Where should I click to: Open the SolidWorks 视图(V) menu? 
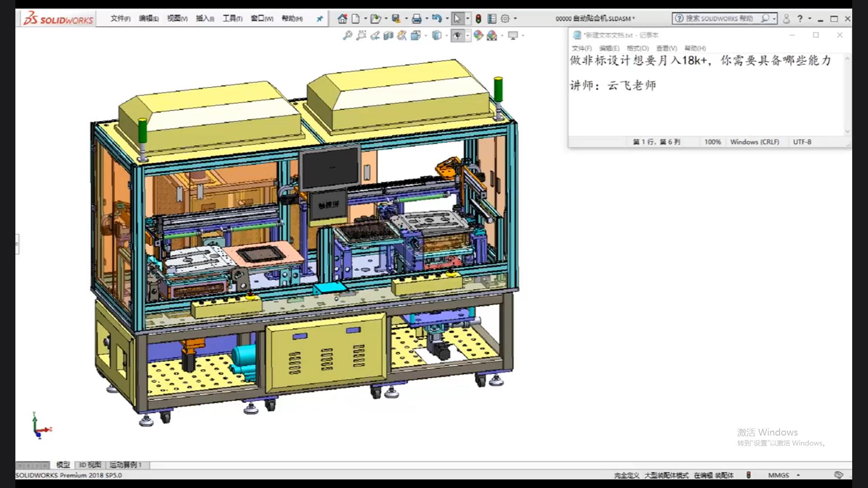(x=177, y=19)
